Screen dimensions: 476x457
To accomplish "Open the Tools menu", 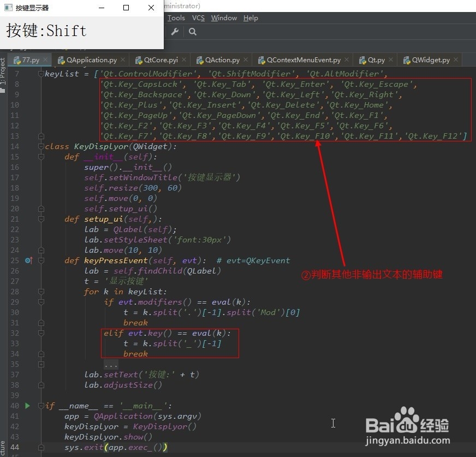I will coord(176,17).
